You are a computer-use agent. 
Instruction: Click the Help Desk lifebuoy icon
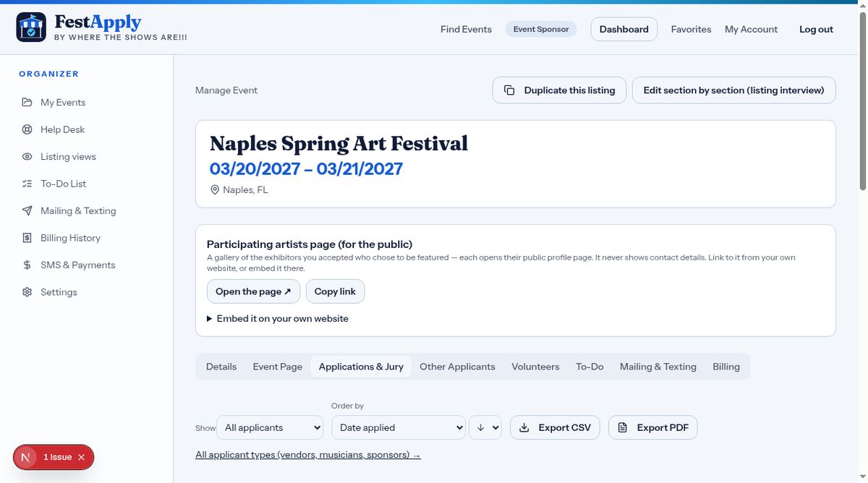coord(27,129)
